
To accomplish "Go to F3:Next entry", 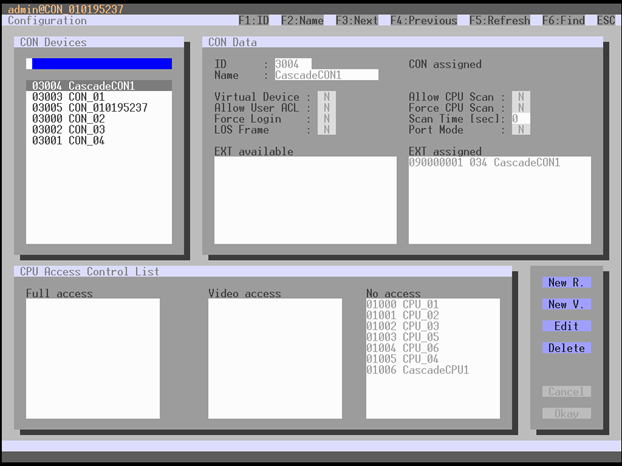I will [x=357, y=20].
